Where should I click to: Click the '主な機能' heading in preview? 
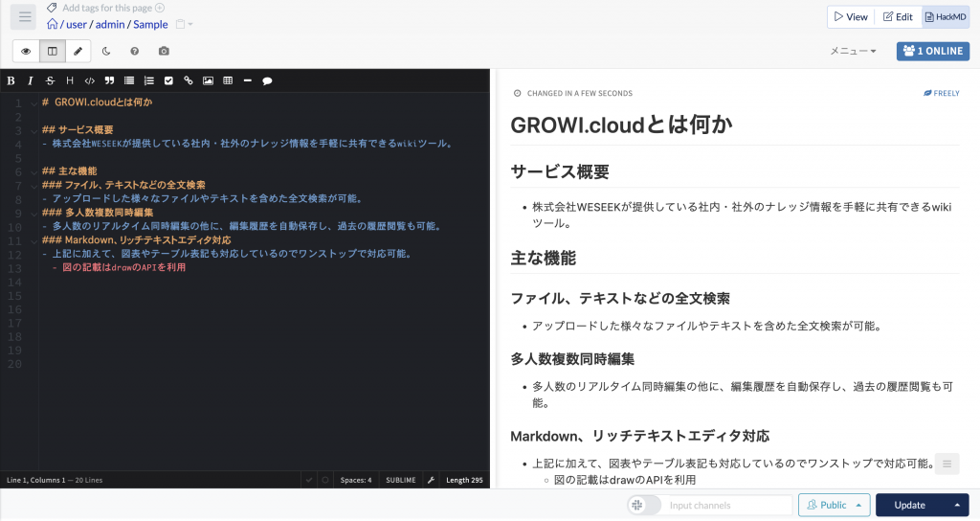(544, 258)
